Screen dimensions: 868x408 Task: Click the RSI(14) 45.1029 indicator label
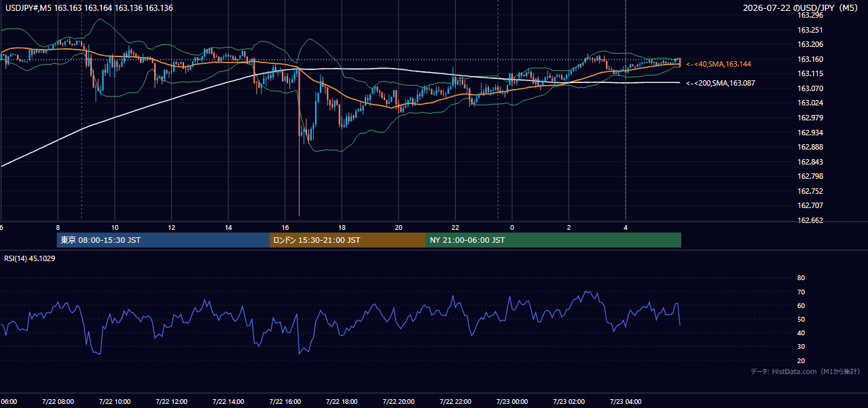pyautogui.click(x=30, y=258)
